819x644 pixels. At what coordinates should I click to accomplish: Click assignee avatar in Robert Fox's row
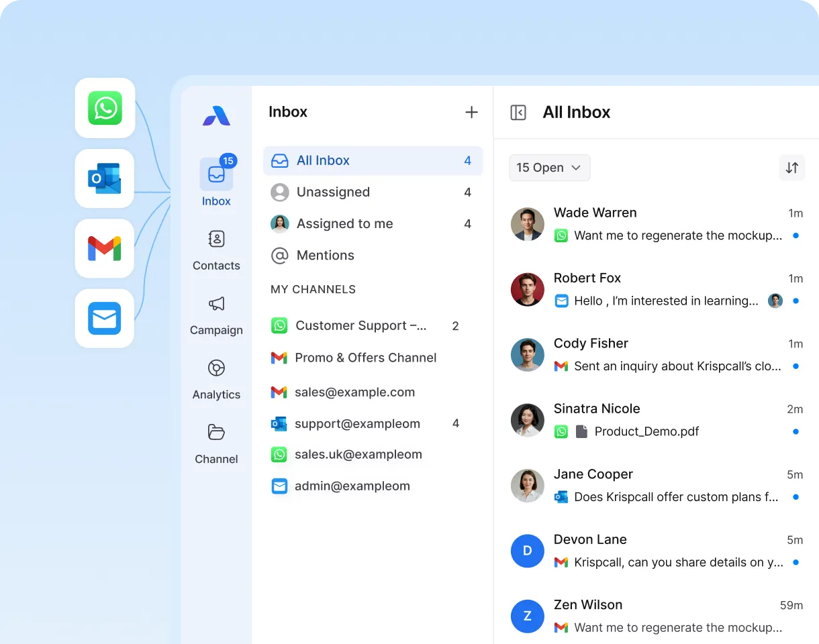click(775, 301)
